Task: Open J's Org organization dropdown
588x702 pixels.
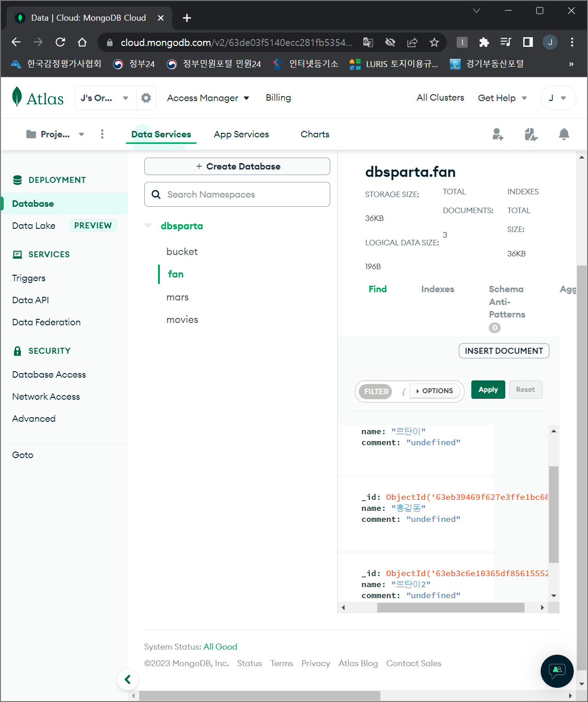Action: [106, 98]
